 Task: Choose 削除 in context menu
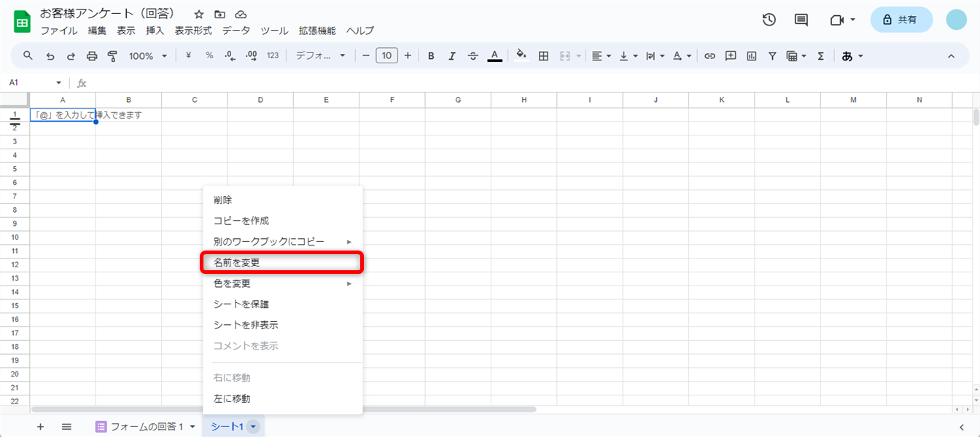[x=282, y=200]
